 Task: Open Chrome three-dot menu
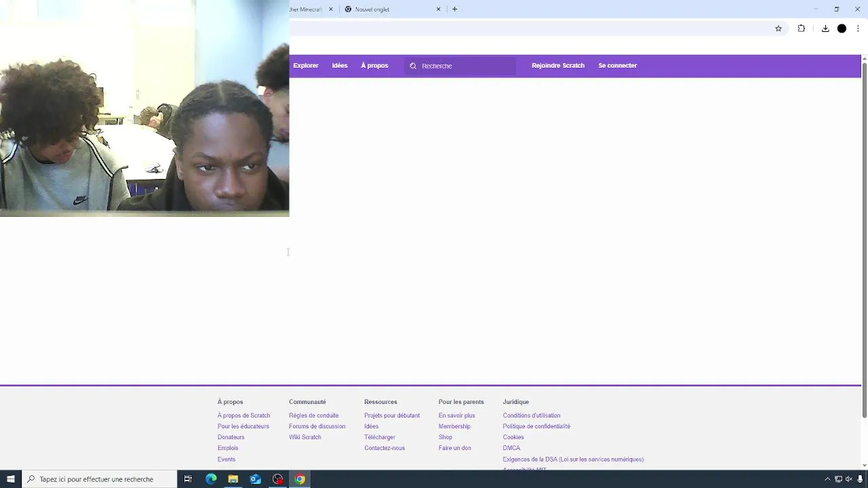point(859,28)
